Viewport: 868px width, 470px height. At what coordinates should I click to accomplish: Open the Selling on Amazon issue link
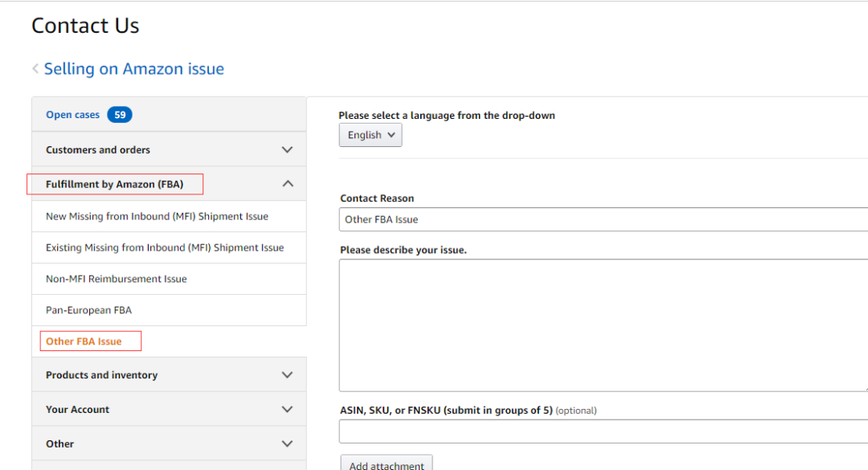point(133,69)
